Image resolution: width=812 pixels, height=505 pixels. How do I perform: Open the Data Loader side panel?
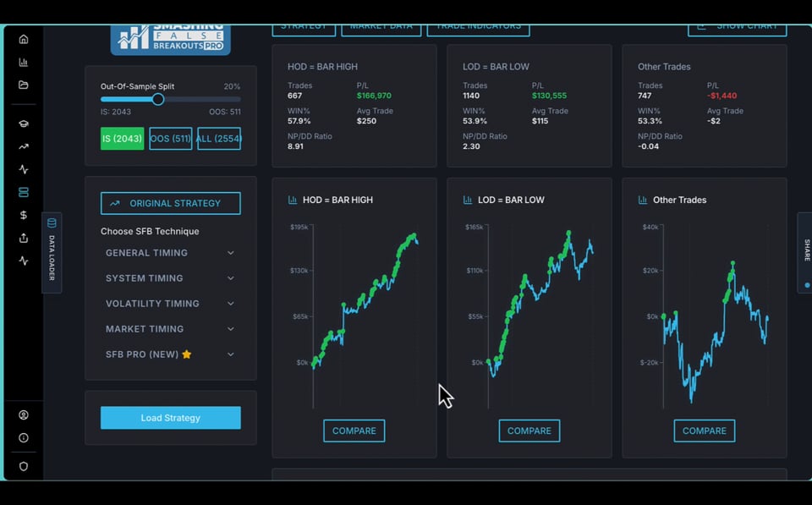click(x=52, y=252)
